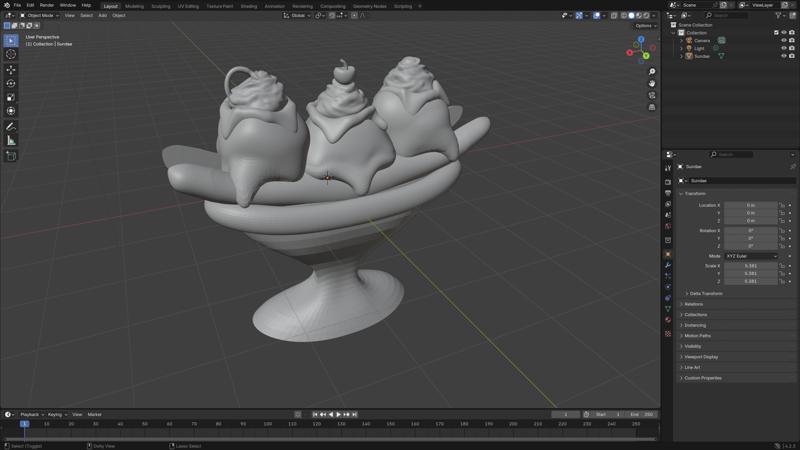Pick the Measure tool

(11, 141)
